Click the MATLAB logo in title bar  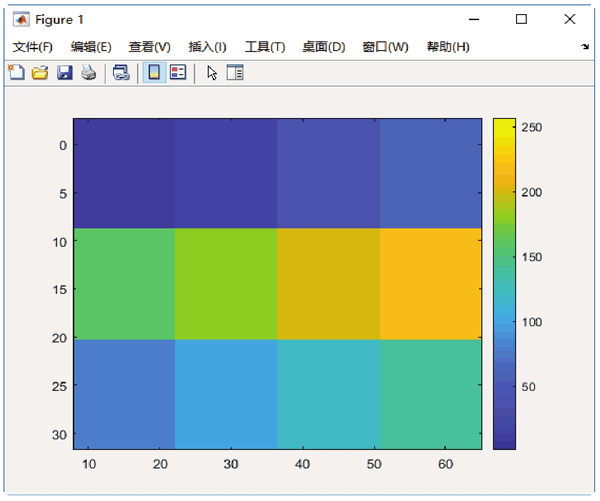[21, 19]
